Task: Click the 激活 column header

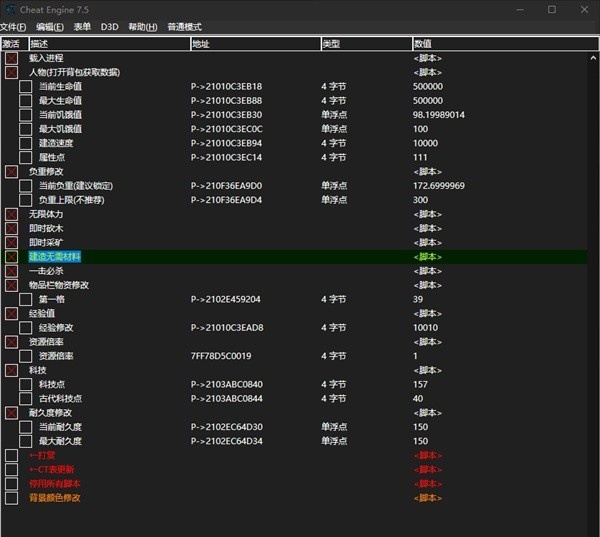Action: point(15,44)
